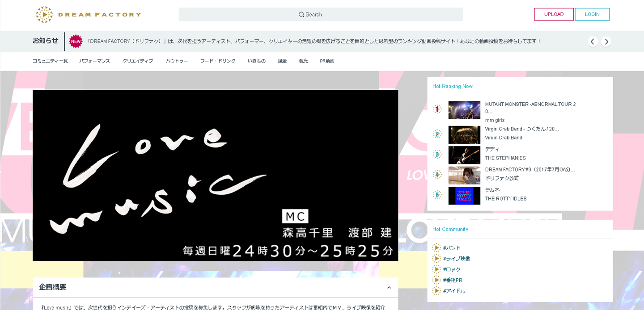Image resolution: width=644 pixels, height=310 pixels.
Task: Click rank 4 badge in Hot Ranking
Action: click(x=437, y=174)
